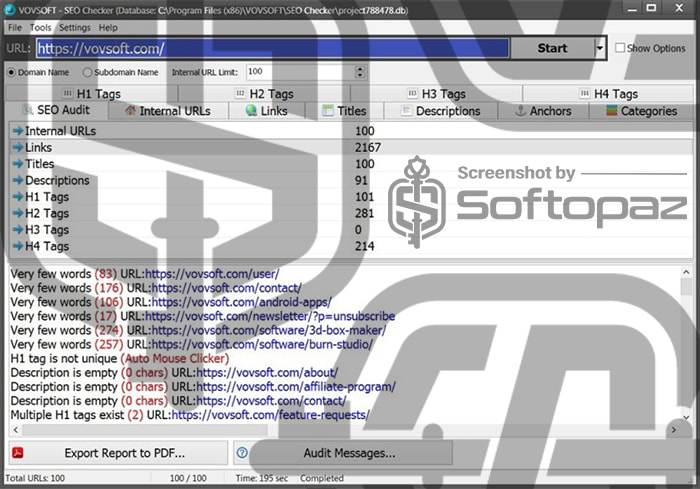
Task: Select the Domain Name radio button
Action: click(x=11, y=72)
